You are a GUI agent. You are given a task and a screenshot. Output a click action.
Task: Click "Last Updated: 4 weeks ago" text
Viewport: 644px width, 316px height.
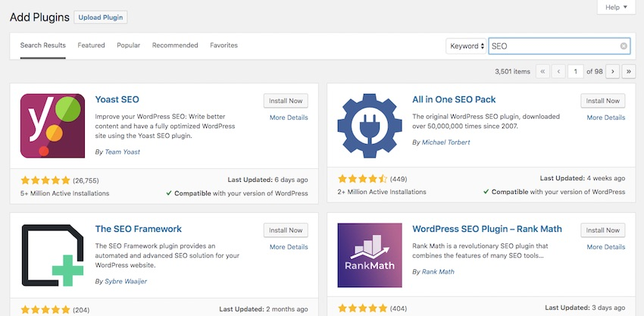(x=583, y=178)
